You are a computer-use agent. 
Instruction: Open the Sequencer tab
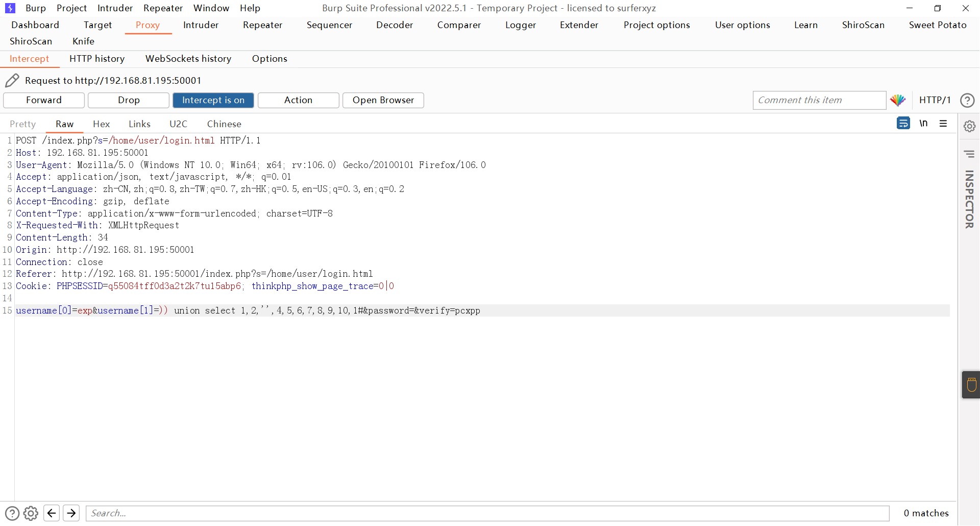pyautogui.click(x=329, y=25)
